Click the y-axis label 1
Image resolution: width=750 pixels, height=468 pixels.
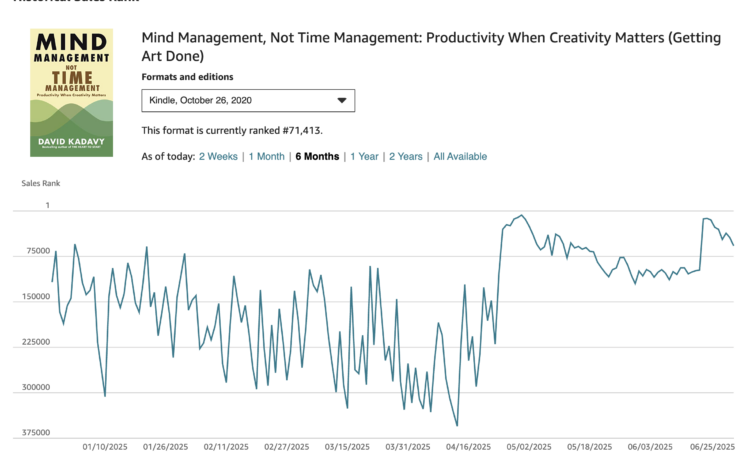(x=47, y=205)
